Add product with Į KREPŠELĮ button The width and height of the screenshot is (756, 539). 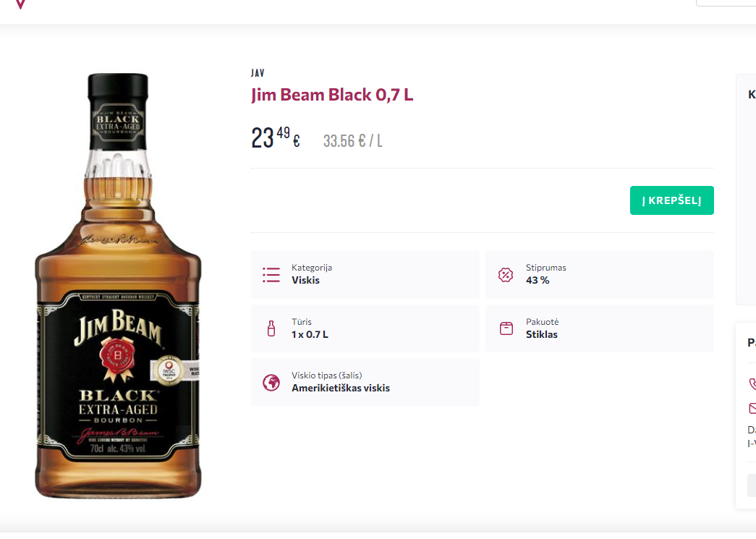point(671,200)
